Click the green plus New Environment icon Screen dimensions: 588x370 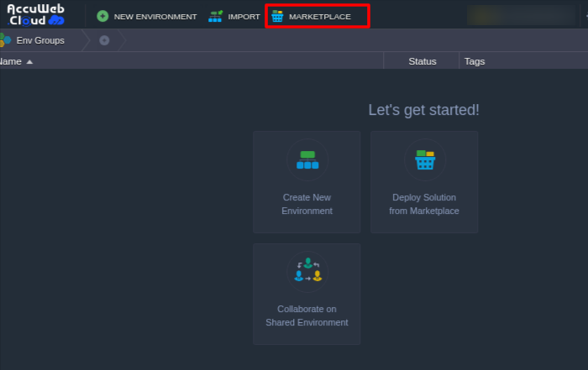pyautogui.click(x=102, y=16)
